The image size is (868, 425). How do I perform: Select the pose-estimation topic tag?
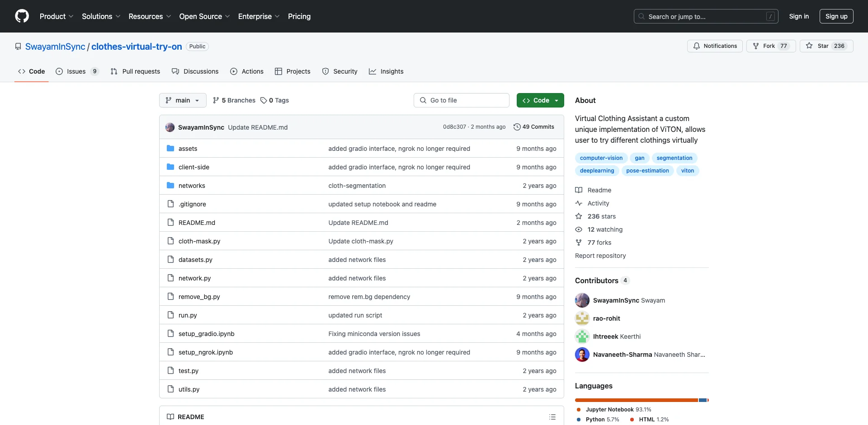tap(647, 171)
